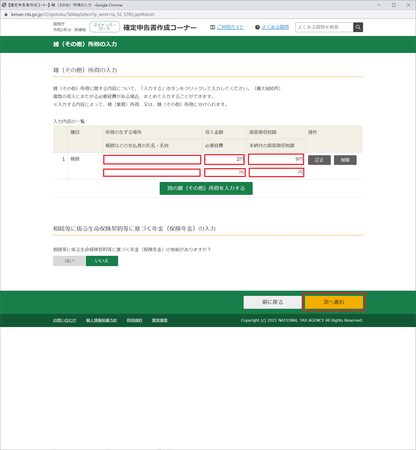Click the 入力内容の一覧 label
Screen dimensions: 416x450
pyautogui.click(x=69, y=121)
